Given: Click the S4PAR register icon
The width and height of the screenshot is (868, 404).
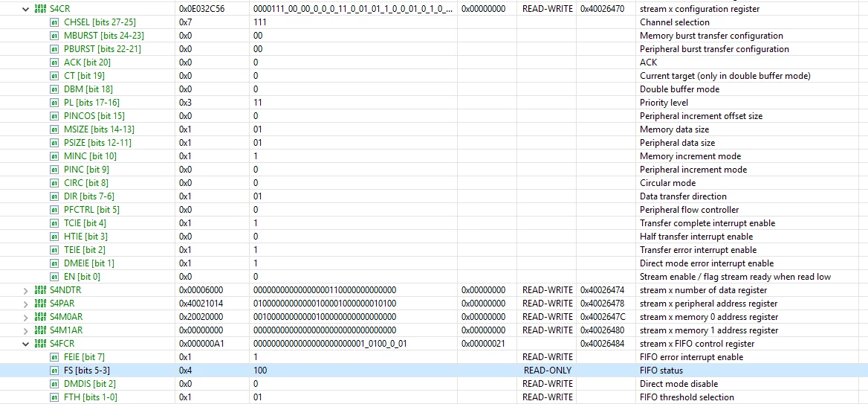Looking at the screenshot, I should tap(40, 303).
